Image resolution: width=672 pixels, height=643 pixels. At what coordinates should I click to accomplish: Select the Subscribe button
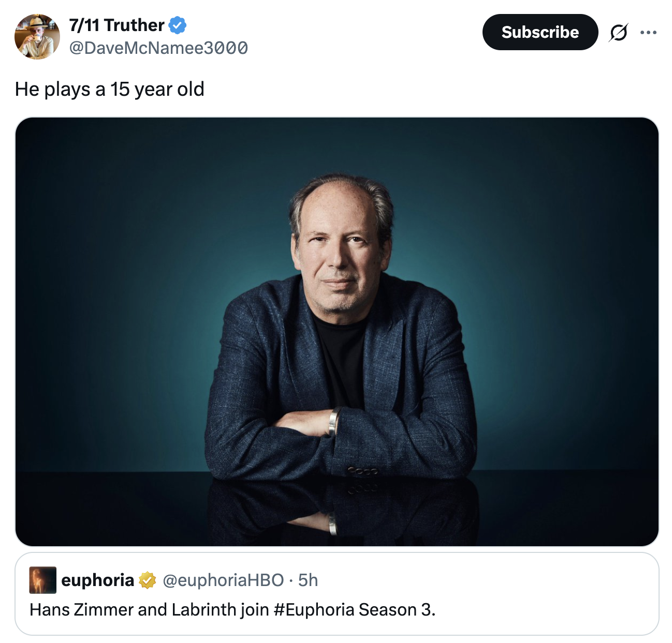pyautogui.click(x=539, y=32)
